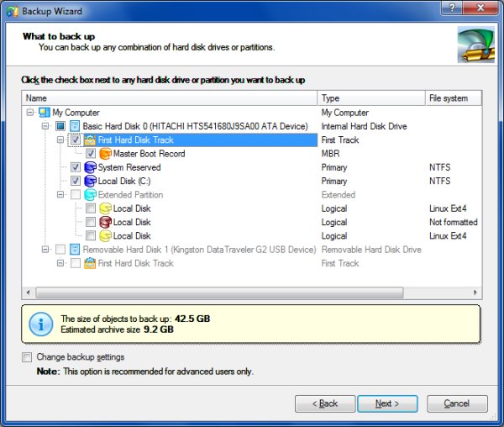Check the Not formatted Local Disk checkbox

(x=91, y=222)
